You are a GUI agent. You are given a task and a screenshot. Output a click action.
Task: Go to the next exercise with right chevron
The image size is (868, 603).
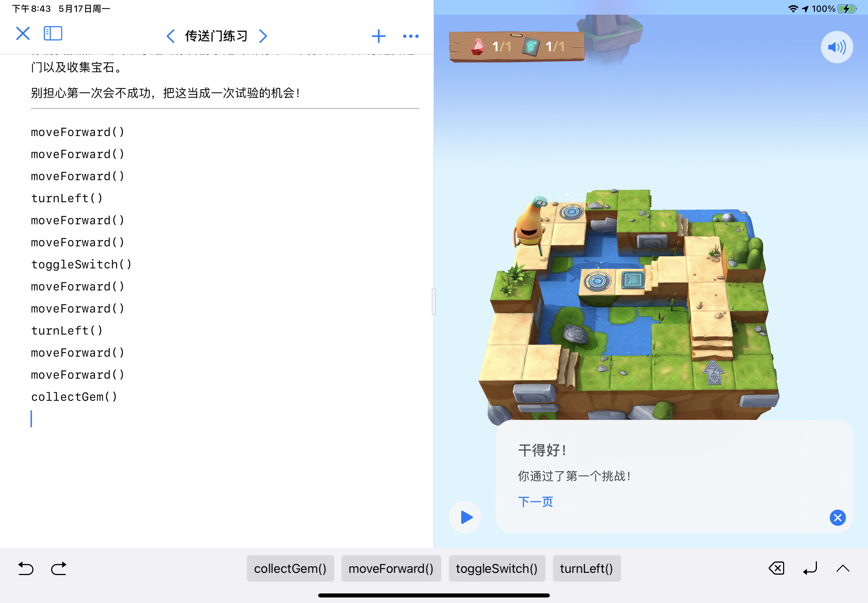pyautogui.click(x=263, y=36)
